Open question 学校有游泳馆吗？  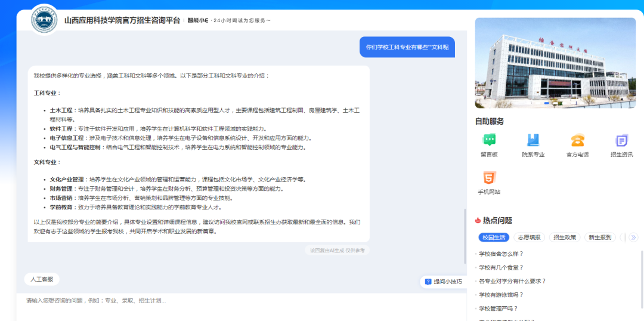point(501,295)
